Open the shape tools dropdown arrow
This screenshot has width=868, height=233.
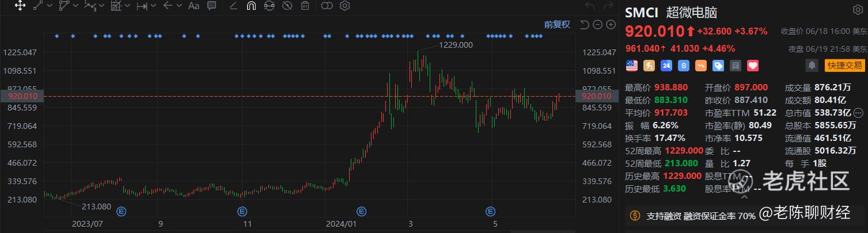click(75, 6)
